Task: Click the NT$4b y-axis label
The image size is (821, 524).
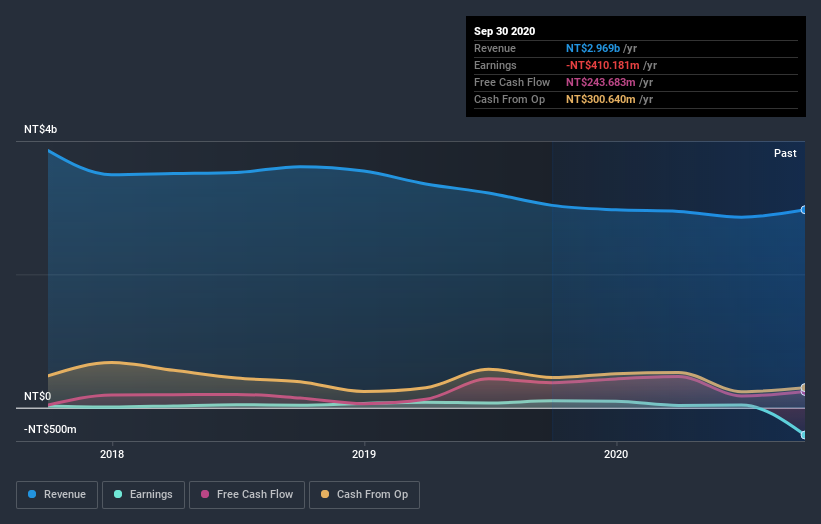Action: coord(40,129)
